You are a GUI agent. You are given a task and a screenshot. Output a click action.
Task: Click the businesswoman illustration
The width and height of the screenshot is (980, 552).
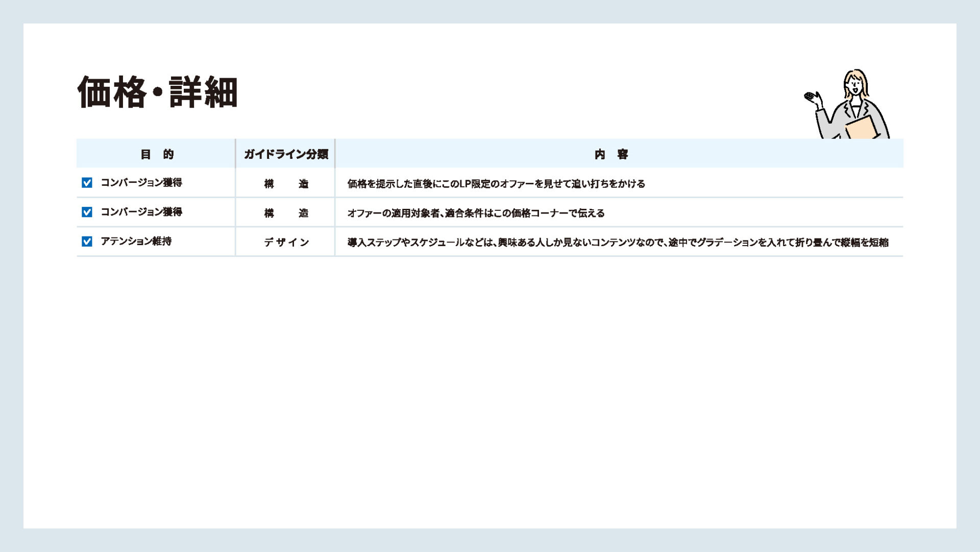847,104
